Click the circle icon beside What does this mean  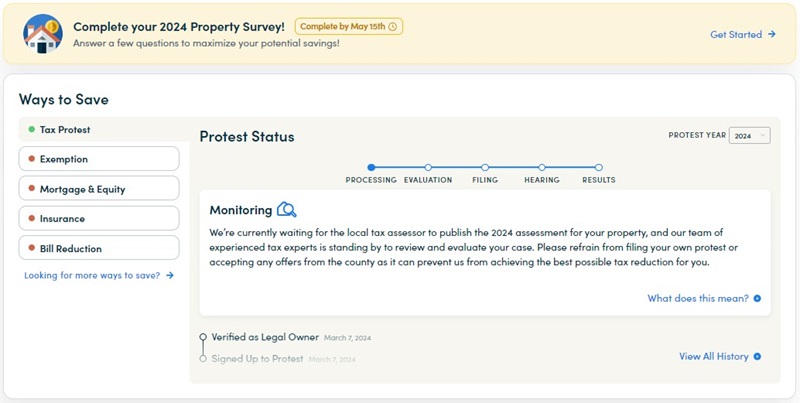(757, 298)
